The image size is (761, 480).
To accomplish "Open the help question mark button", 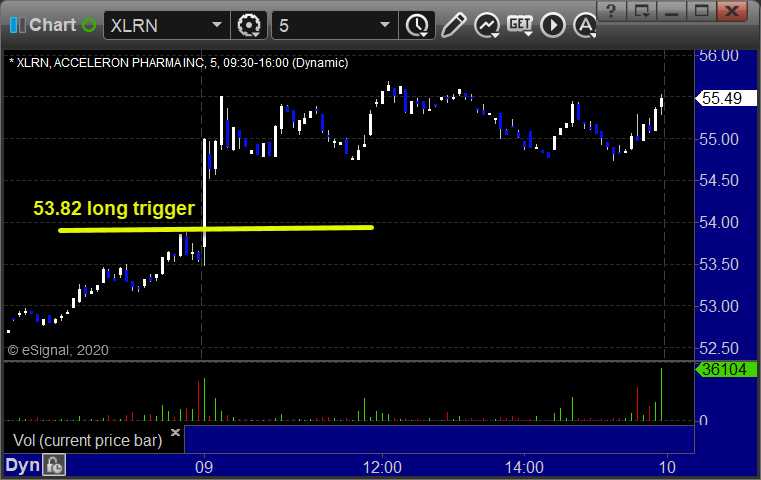I will (611, 10).
